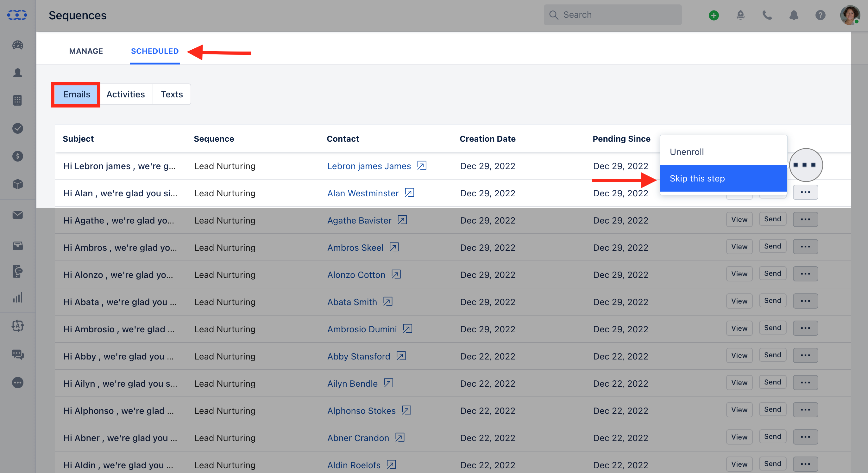
Task: Switch the filter to Texts
Action: 172,94
